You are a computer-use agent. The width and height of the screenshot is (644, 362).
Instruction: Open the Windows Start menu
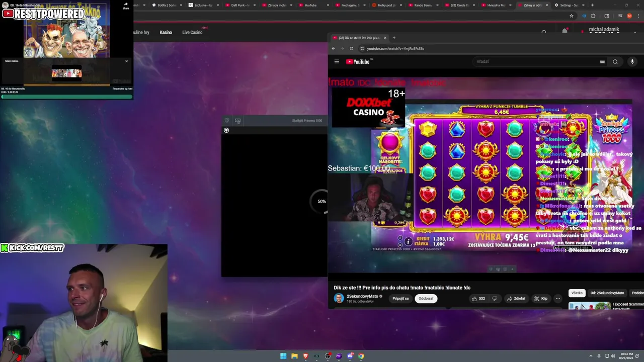coord(283,356)
